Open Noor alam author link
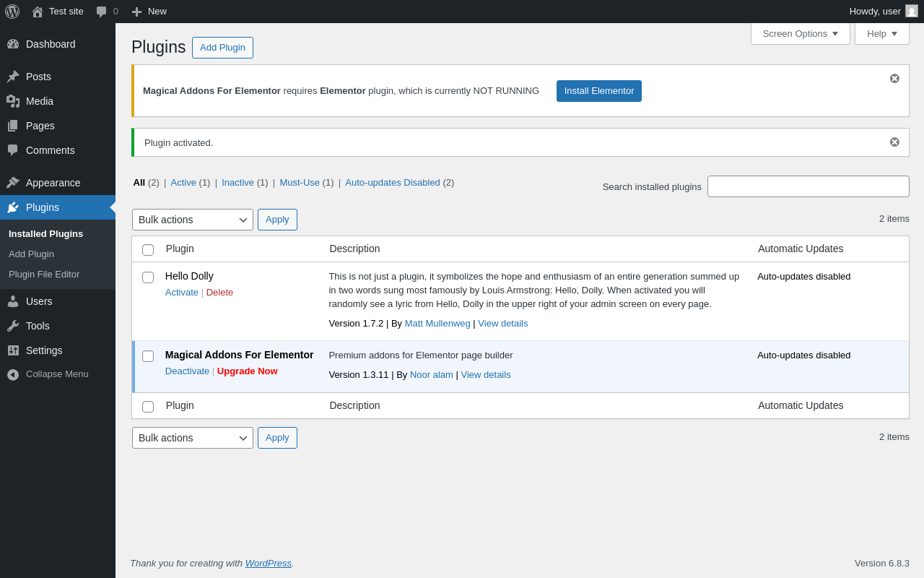 [x=432, y=375]
